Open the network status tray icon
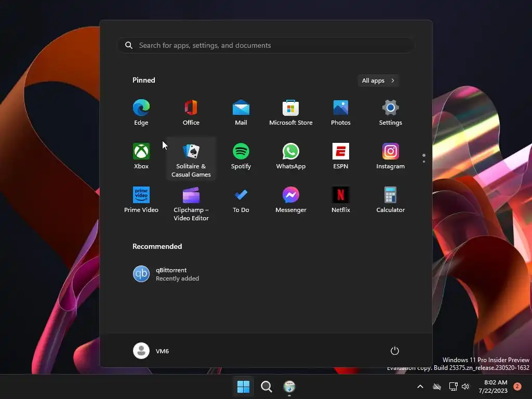Screen dimensions: 532x399 tap(453, 387)
